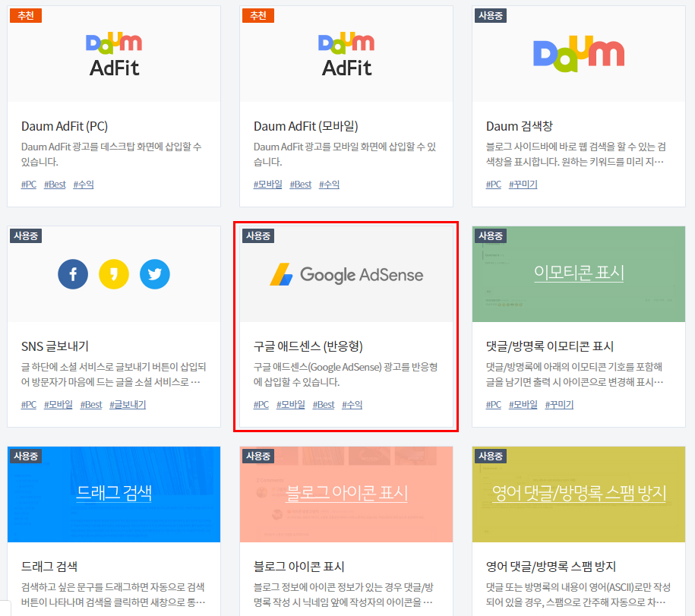695x616 pixels.
Task: Click description text of Daum AdFit (PC)
Action: pyautogui.click(x=112, y=154)
